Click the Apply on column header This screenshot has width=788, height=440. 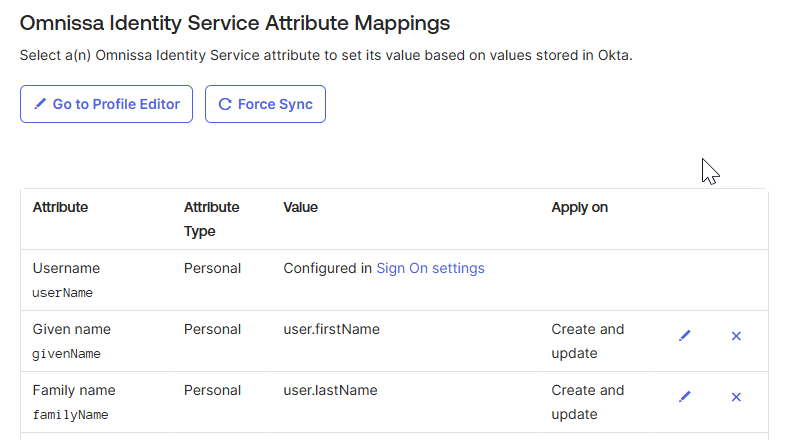(579, 207)
